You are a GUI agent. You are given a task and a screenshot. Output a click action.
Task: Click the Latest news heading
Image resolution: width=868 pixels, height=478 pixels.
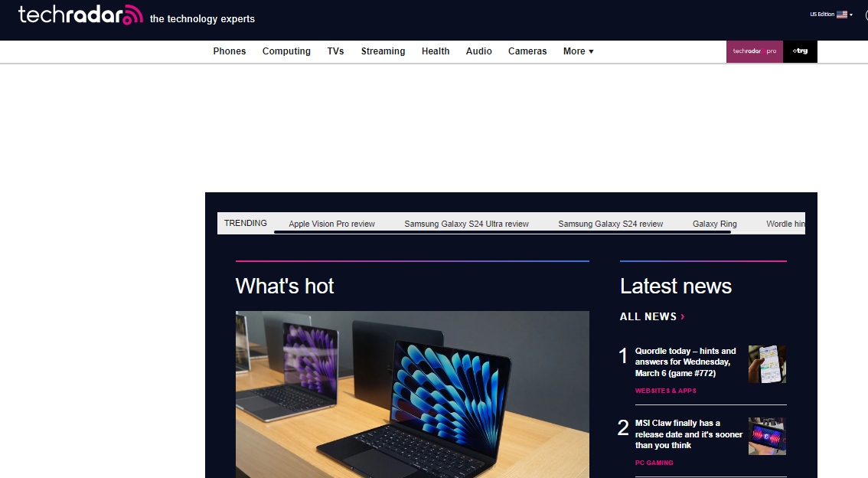(x=675, y=286)
